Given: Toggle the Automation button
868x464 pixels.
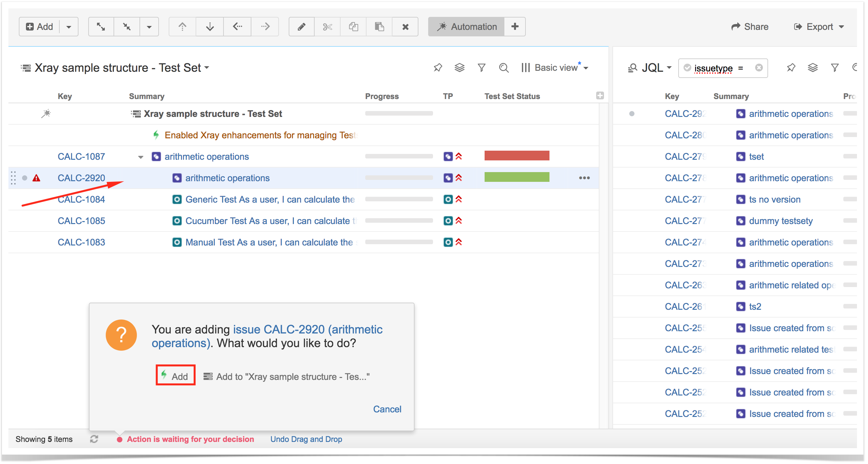Looking at the screenshot, I should click(x=466, y=27).
